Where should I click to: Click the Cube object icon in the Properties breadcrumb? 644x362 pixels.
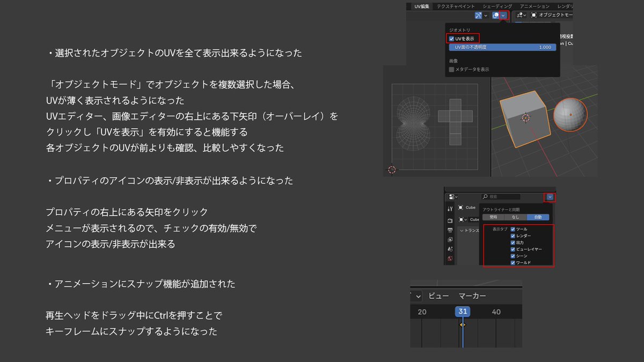pyautogui.click(x=460, y=208)
